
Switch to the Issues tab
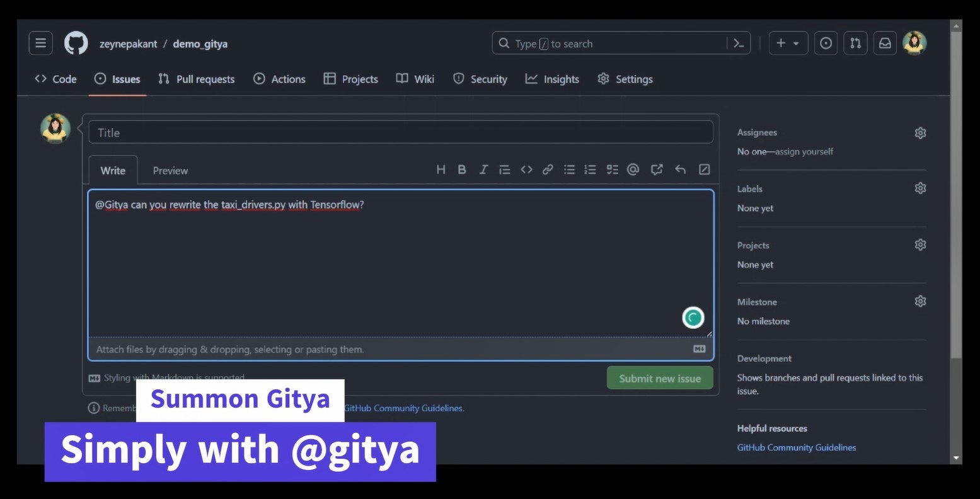117,79
